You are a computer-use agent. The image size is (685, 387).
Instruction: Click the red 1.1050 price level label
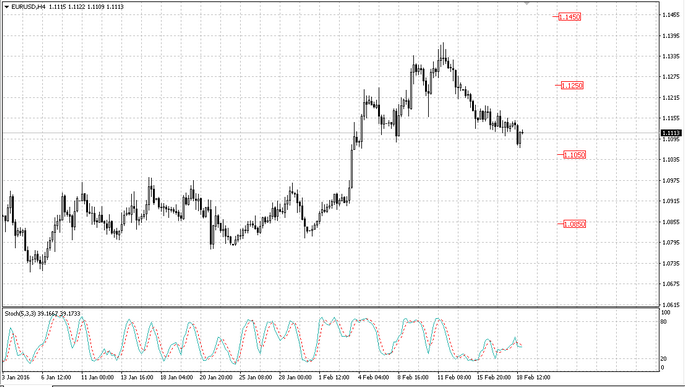(x=574, y=155)
